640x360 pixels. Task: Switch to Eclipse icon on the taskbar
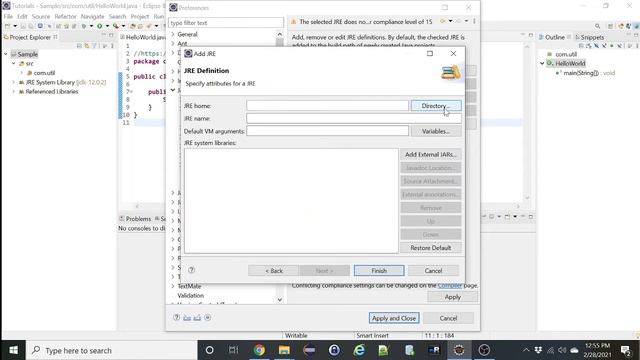[x=459, y=350]
